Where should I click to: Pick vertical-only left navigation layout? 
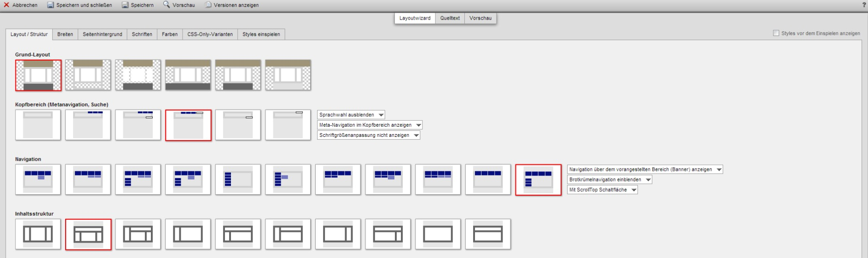point(238,179)
